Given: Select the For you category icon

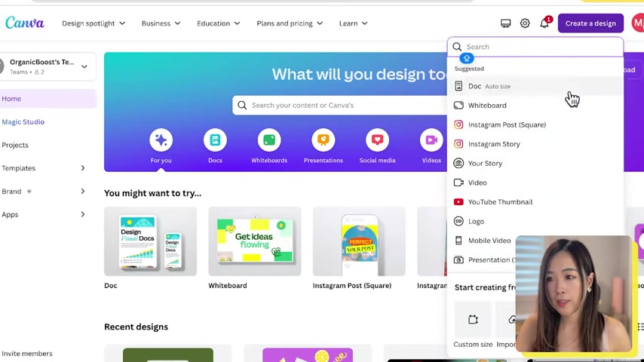Looking at the screenshot, I should pos(161,140).
